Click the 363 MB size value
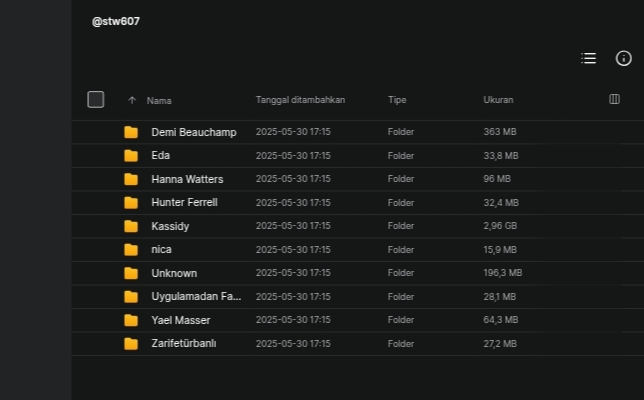The image size is (644, 400). [x=500, y=132]
